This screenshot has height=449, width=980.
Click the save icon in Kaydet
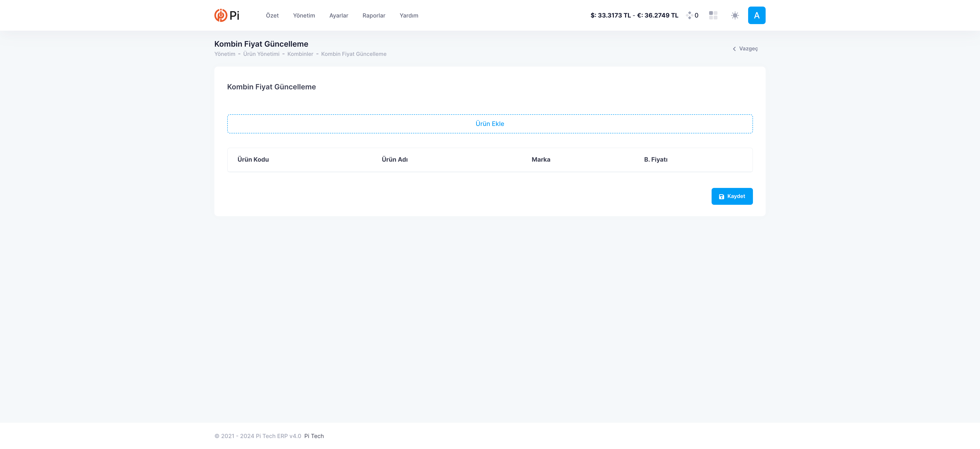coord(721,196)
